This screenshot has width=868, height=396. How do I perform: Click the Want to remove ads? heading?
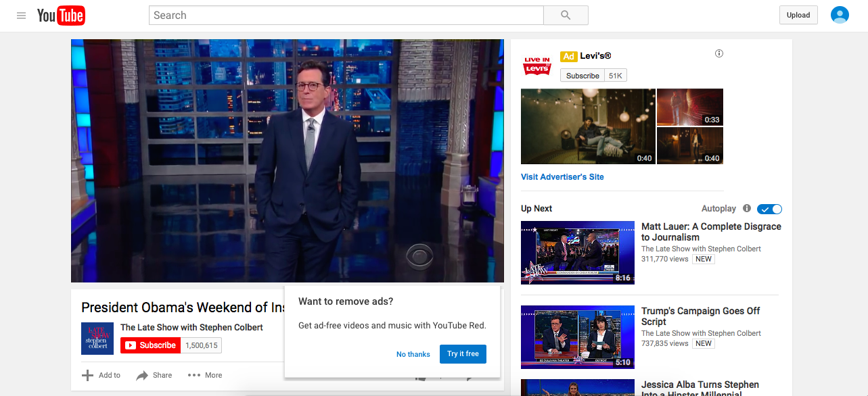tap(346, 301)
